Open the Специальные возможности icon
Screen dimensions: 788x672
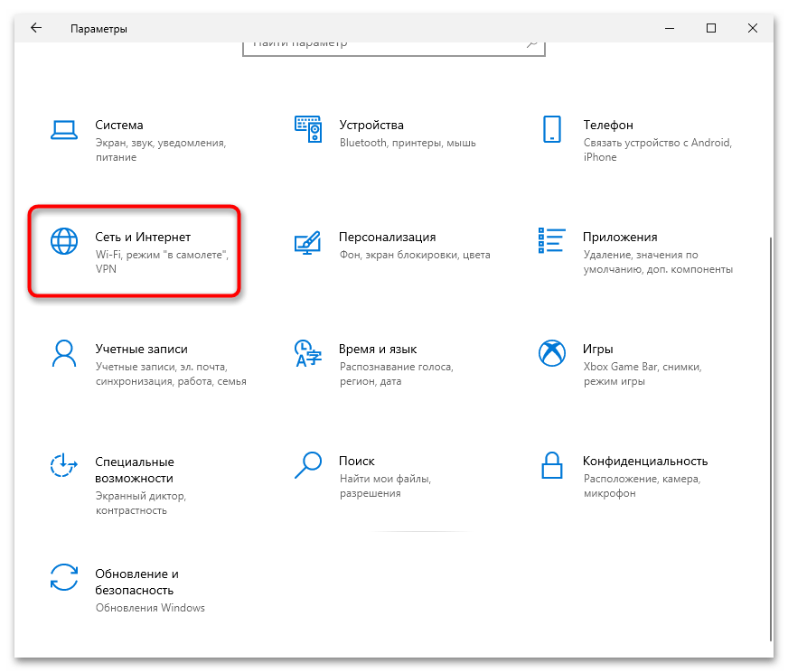click(64, 465)
